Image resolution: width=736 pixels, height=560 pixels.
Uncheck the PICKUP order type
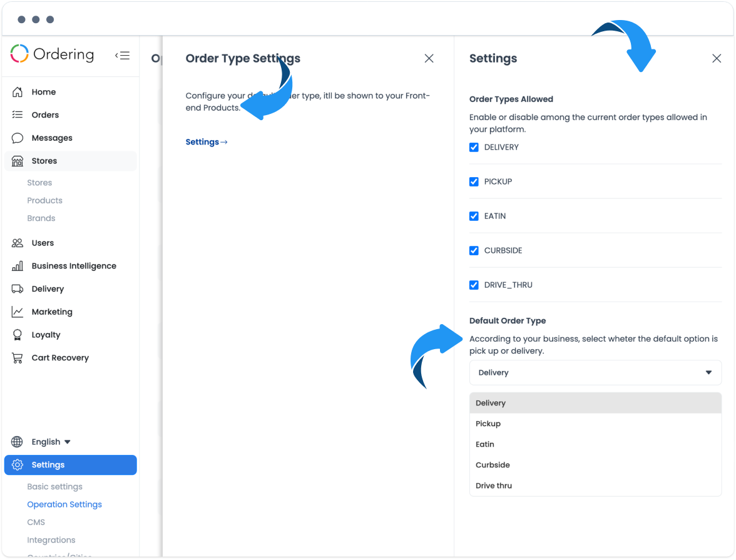click(474, 181)
